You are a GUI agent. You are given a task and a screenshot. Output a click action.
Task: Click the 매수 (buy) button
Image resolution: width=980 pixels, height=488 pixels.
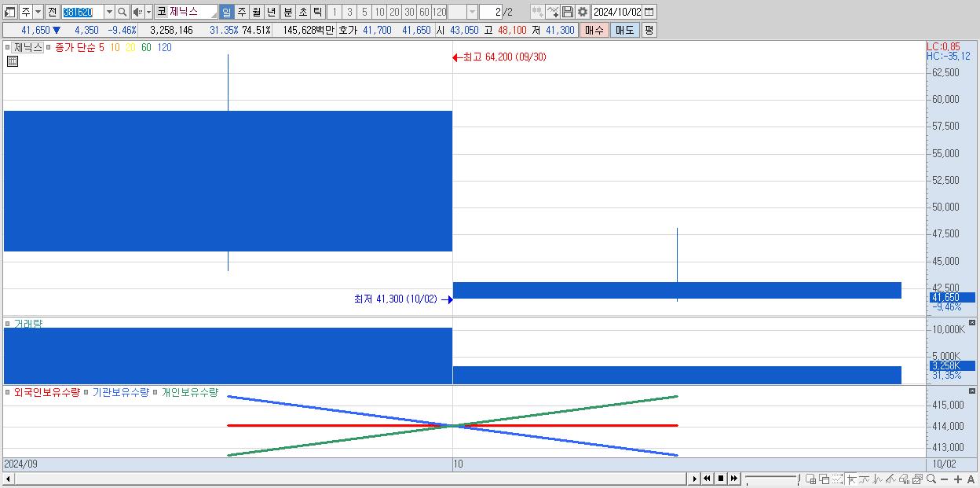click(594, 30)
